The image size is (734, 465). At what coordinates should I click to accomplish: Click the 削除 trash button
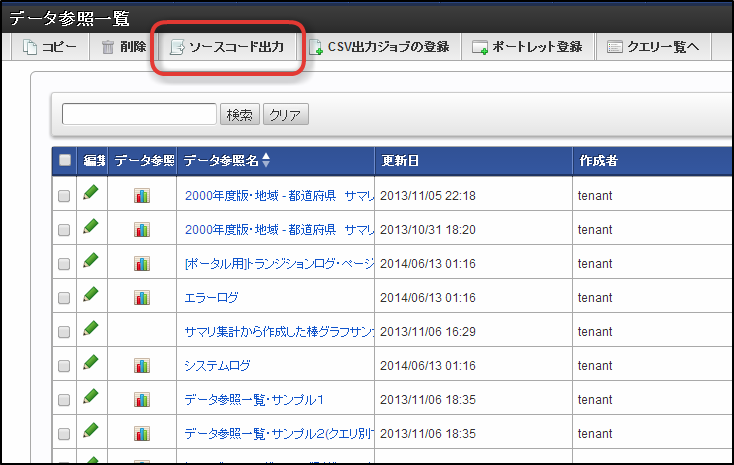[124, 47]
